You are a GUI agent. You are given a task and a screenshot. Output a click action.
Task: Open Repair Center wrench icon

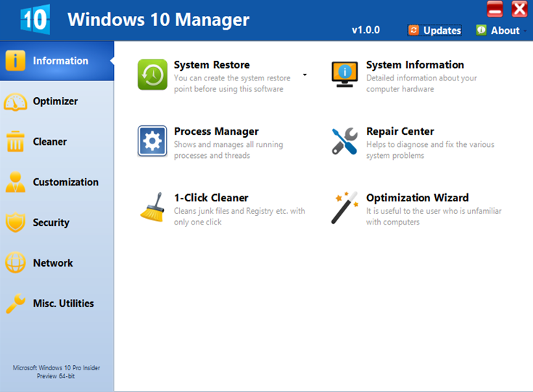(x=344, y=141)
